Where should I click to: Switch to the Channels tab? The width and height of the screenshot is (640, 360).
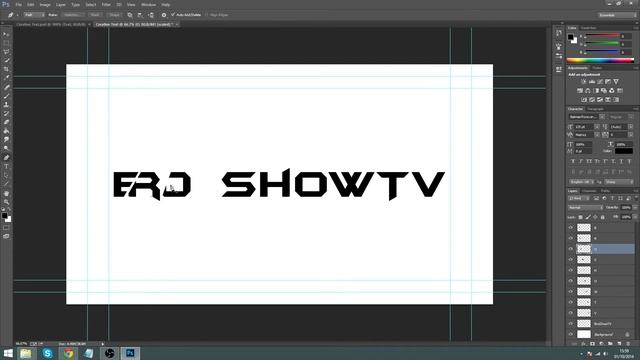point(589,191)
